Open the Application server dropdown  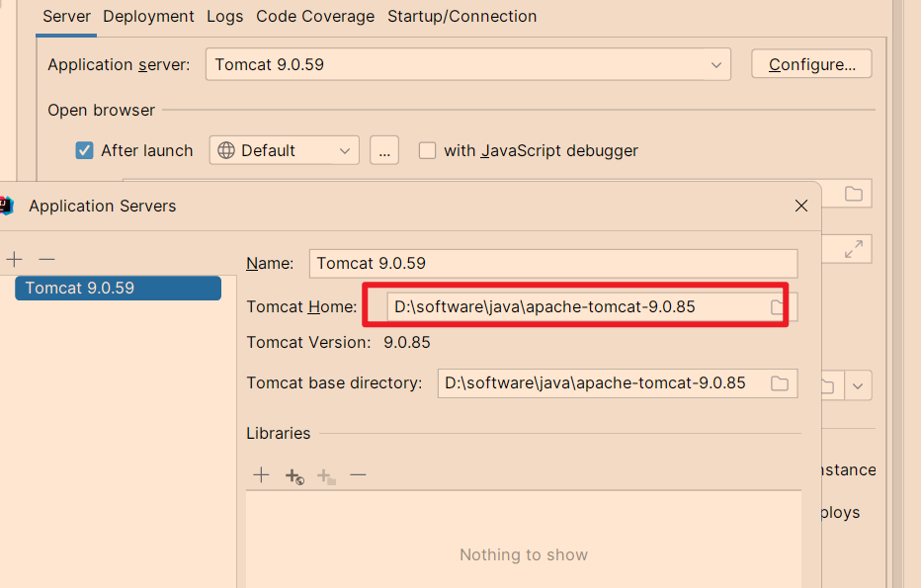468,64
